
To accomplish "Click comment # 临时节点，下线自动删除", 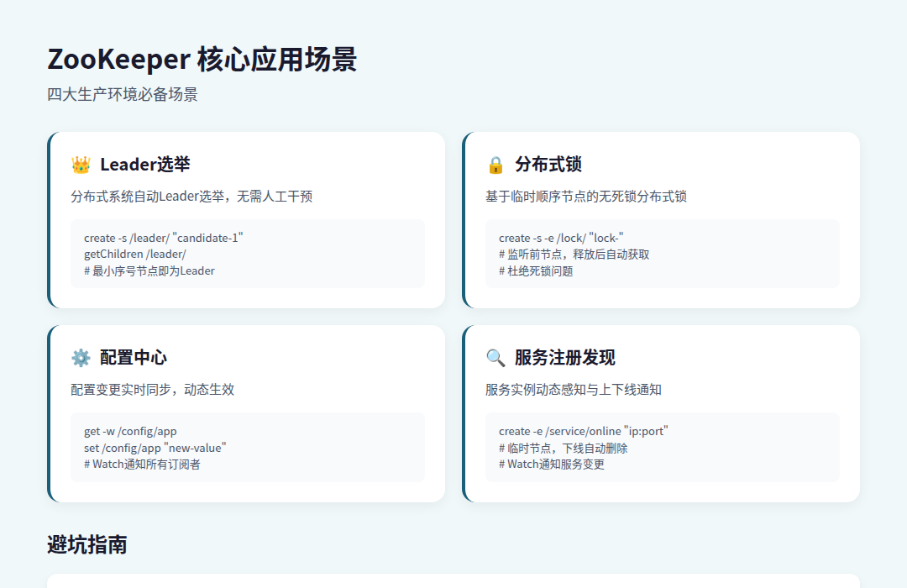I will (x=563, y=448).
